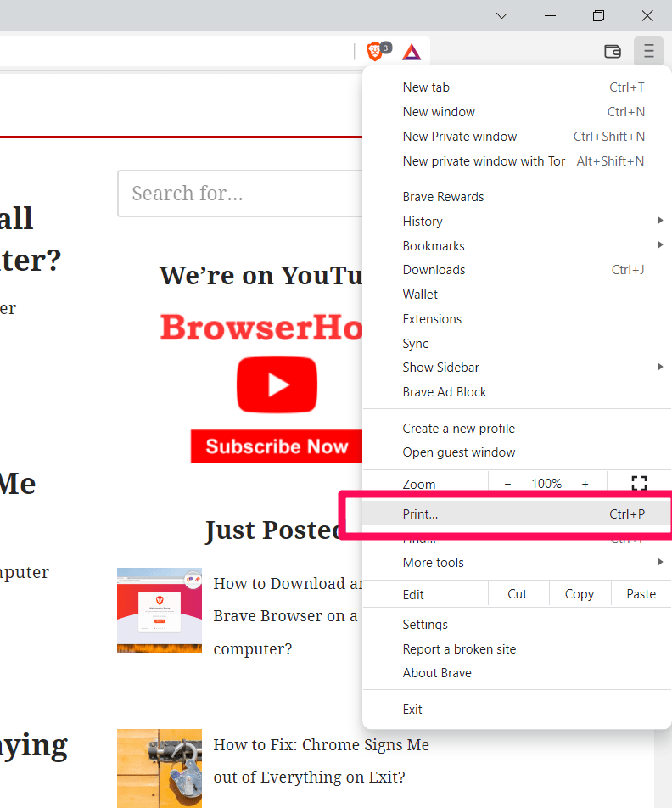Open Downloads from the menu
The width and height of the screenshot is (672, 808).
(x=517, y=270)
